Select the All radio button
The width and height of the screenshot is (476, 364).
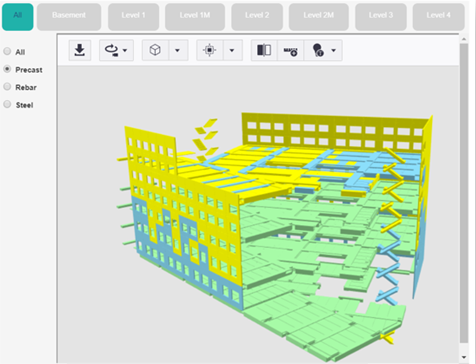tap(7, 51)
